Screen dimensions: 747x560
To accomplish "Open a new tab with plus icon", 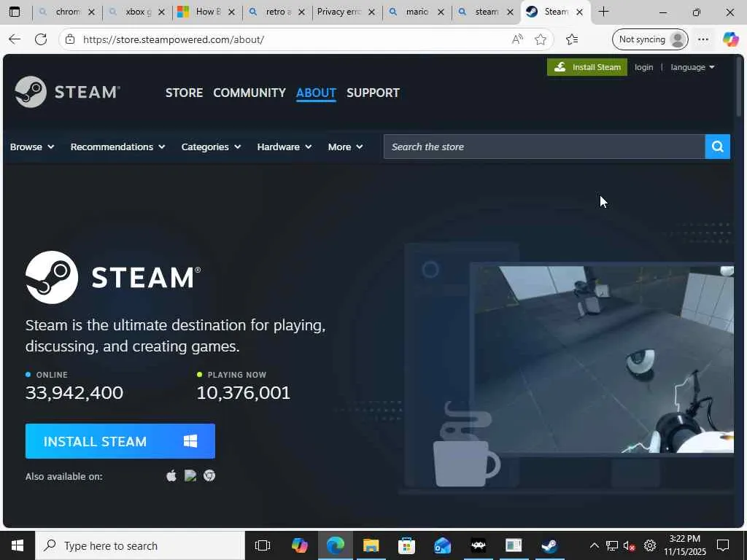I will click(x=603, y=12).
